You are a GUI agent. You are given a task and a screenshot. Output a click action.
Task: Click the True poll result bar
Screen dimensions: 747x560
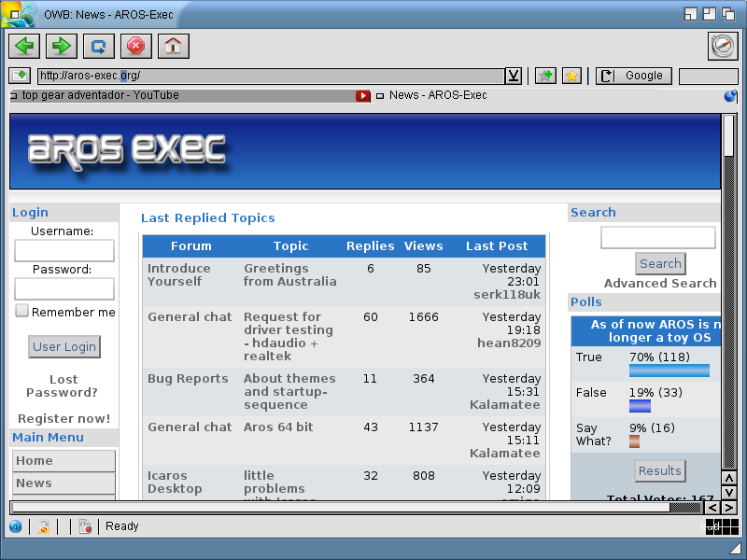(669, 371)
